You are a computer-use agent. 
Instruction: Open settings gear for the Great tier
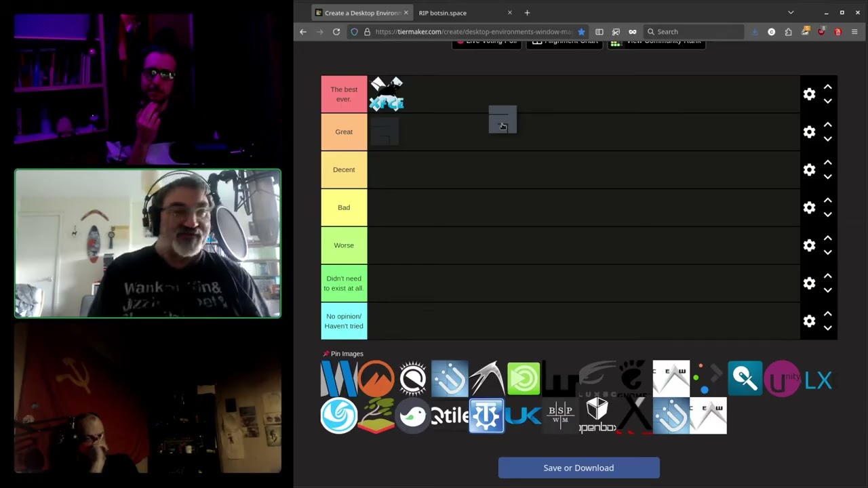(809, 132)
